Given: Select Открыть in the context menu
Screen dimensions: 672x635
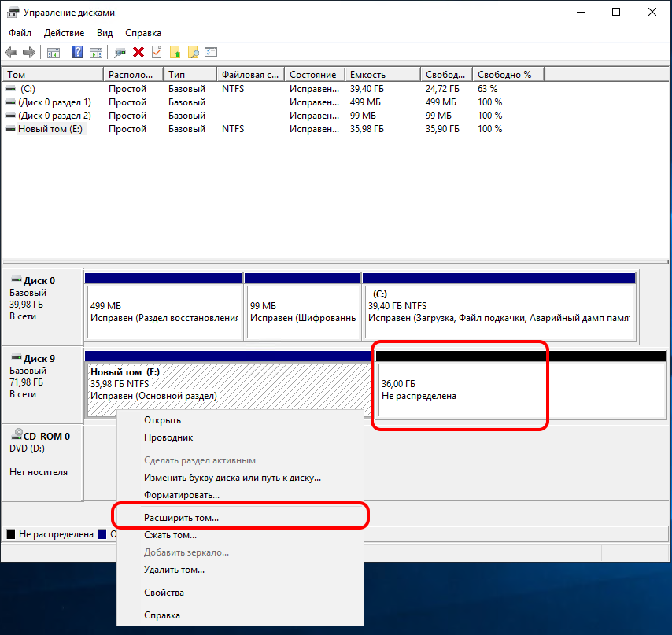Looking at the screenshot, I should coord(240,420).
